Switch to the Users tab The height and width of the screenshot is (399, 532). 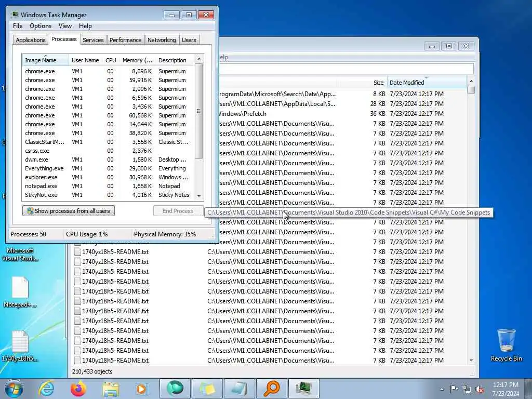click(189, 40)
